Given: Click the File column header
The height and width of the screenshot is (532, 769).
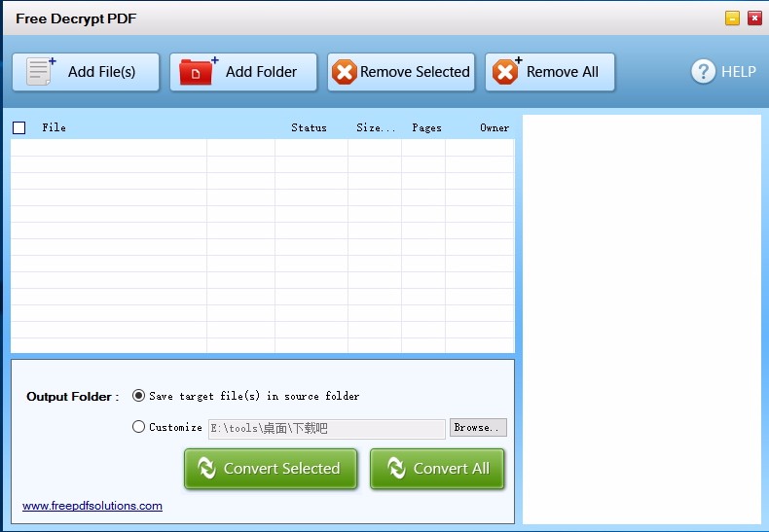Looking at the screenshot, I should (54, 127).
